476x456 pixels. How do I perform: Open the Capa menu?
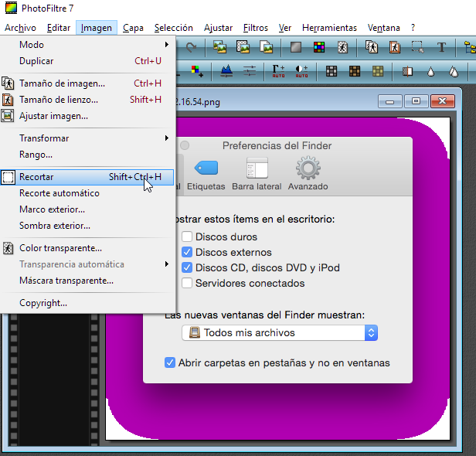tap(133, 28)
